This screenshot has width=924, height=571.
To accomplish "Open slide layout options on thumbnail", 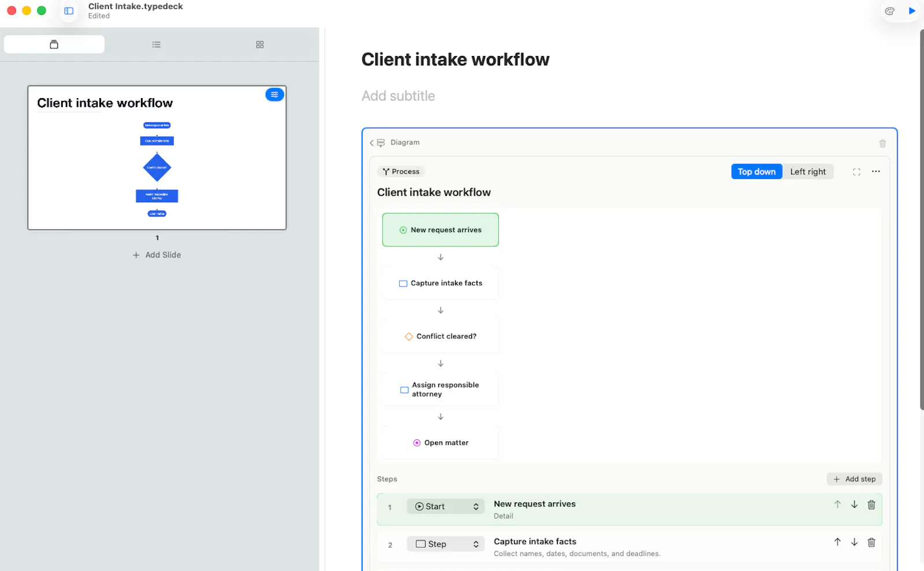I will 274,95.
